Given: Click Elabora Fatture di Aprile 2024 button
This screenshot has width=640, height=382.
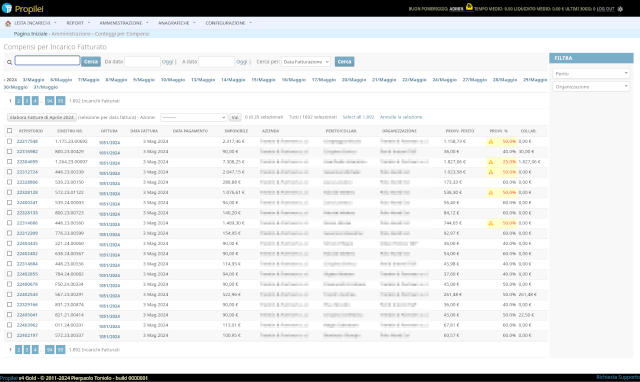Looking at the screenshot, I should click(x=42, y=117).
